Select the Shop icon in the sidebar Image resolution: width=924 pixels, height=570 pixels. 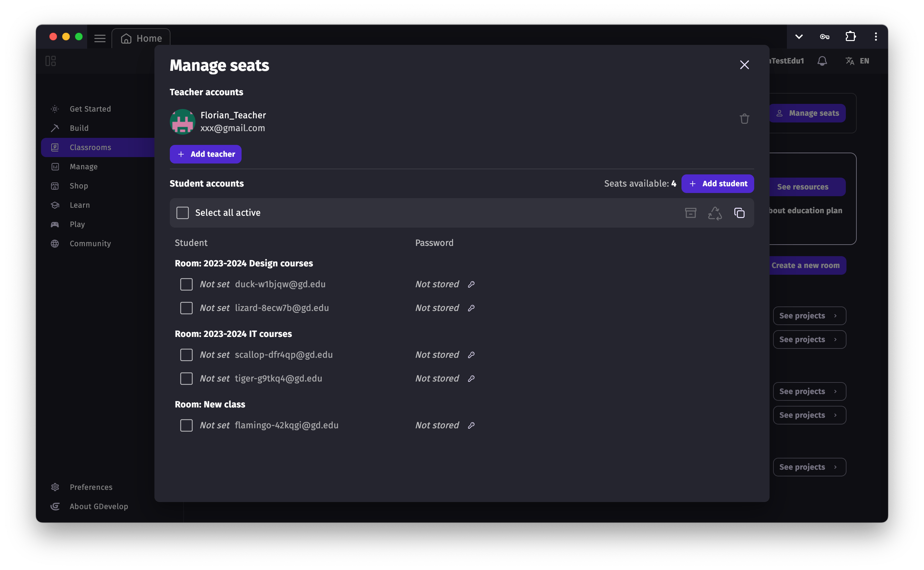pyautogui.click(x=55, y=186)
